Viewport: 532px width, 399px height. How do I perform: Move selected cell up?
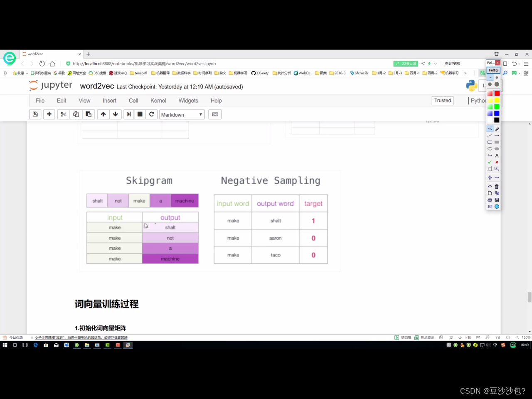(103, 114)
